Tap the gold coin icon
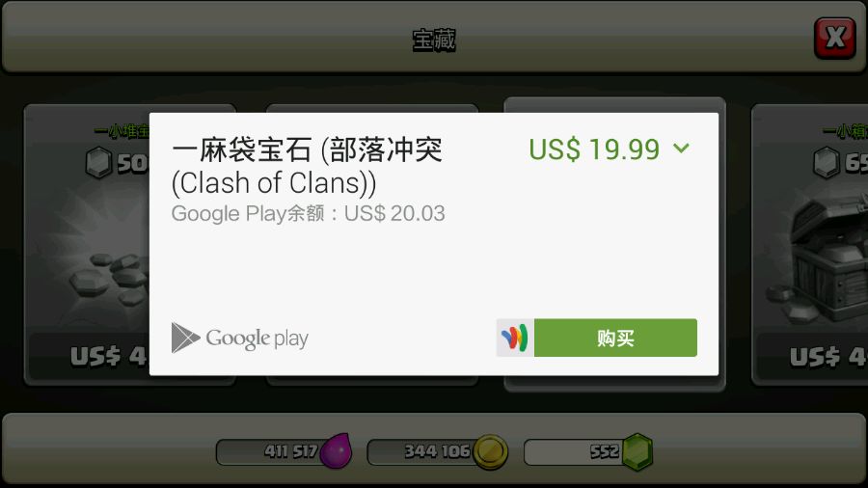This screenshot has width=868, height=488. (491, 452)
